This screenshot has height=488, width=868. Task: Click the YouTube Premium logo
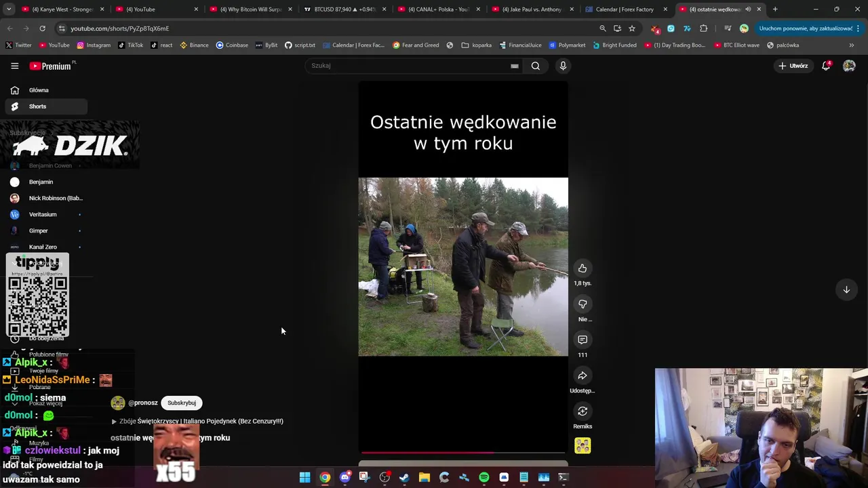click(50, 66)
